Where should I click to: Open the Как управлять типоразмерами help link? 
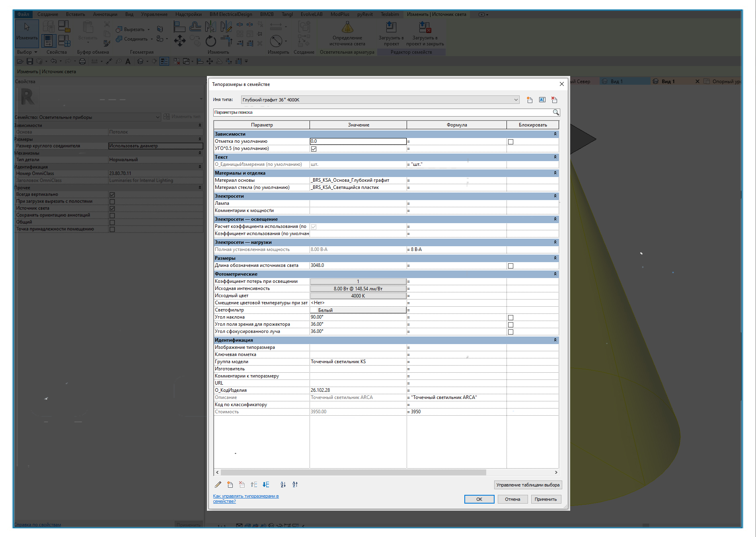[246, 498]
